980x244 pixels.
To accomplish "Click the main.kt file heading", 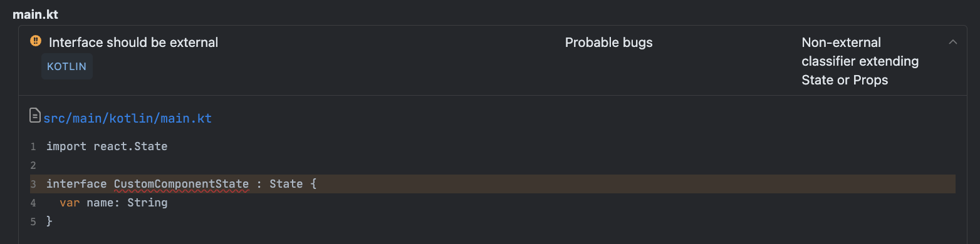I will click(36, 14).
